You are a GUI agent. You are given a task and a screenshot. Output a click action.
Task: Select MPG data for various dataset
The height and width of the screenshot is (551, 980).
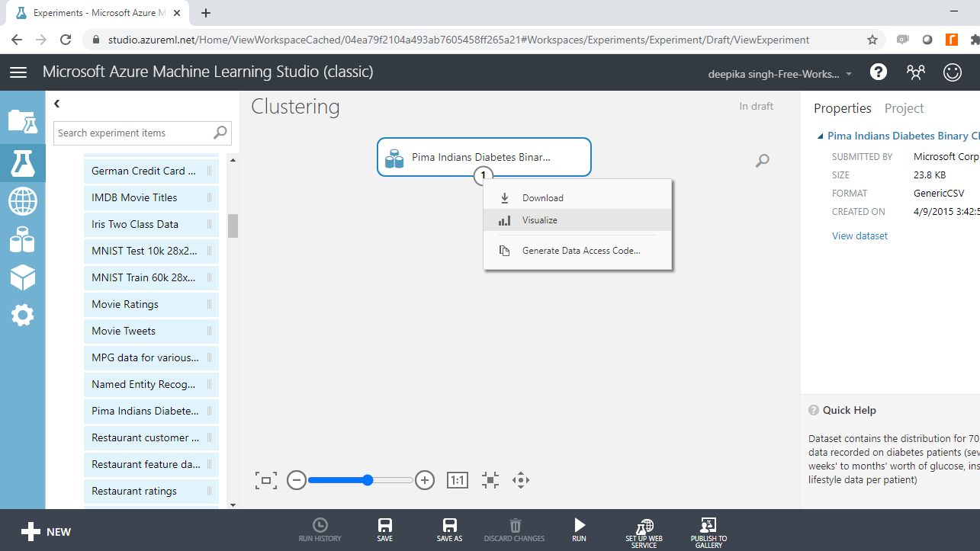coord(151,357)
